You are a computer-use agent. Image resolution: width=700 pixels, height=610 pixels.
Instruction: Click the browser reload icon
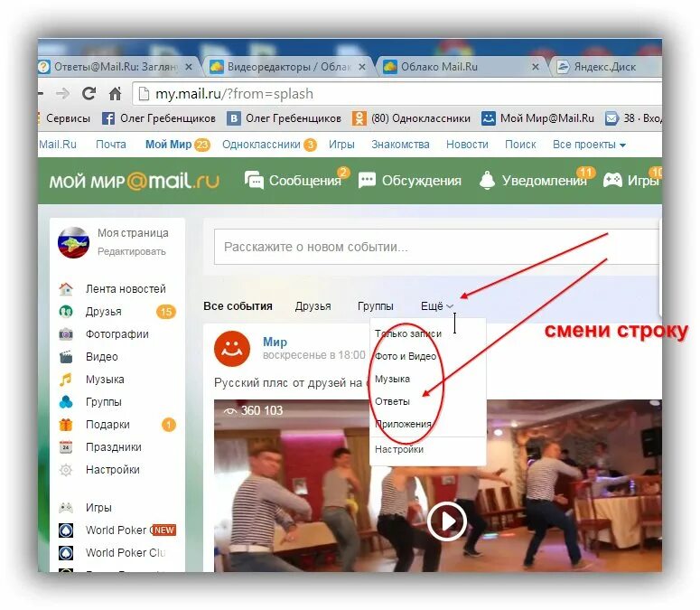tap(89, 93)
